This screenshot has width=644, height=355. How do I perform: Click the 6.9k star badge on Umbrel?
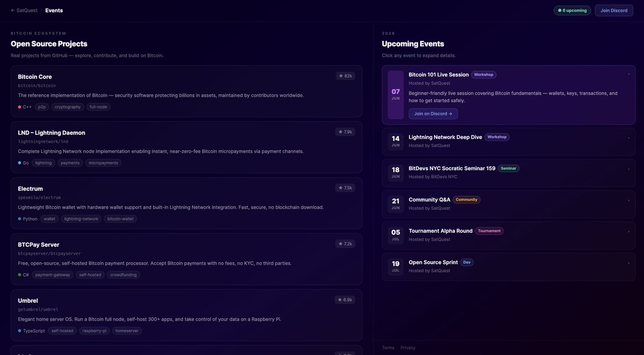(x=345, y=299)
